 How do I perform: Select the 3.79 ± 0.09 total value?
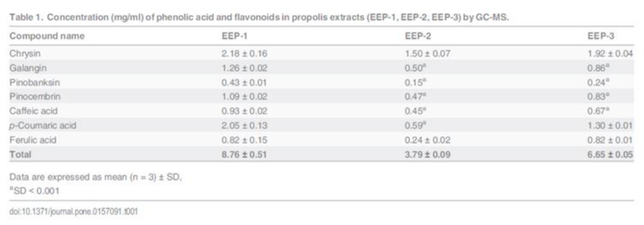(427, 155)
